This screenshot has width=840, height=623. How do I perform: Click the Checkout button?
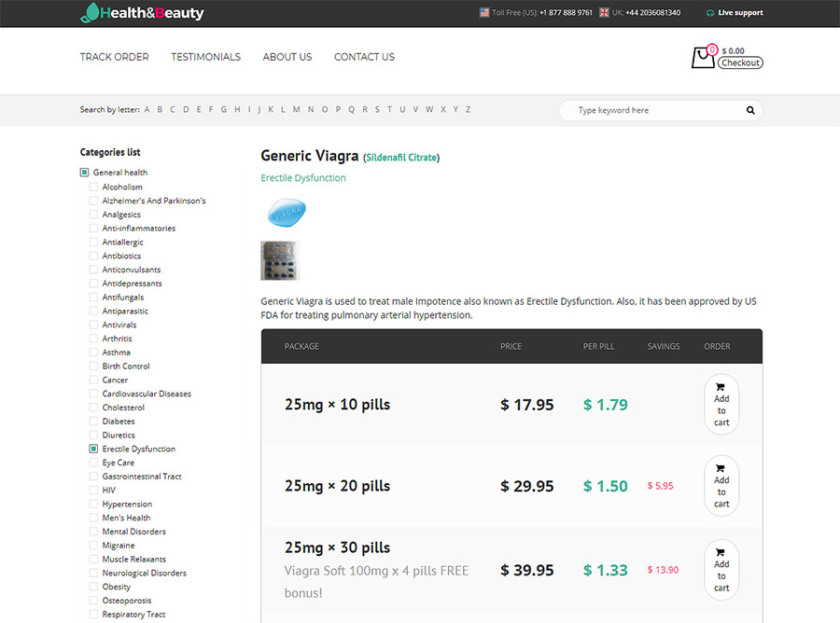click(x=740, y=62)
